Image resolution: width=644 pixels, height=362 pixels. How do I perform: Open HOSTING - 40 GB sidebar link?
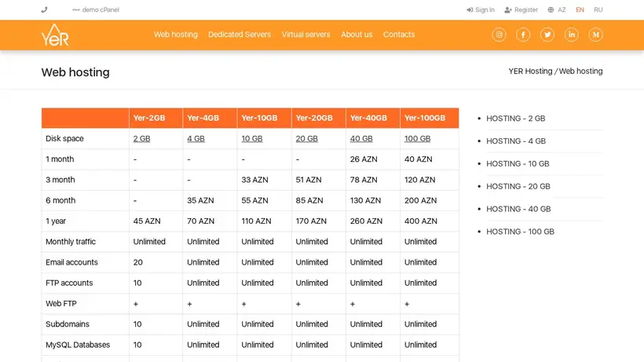coord(518,209)
